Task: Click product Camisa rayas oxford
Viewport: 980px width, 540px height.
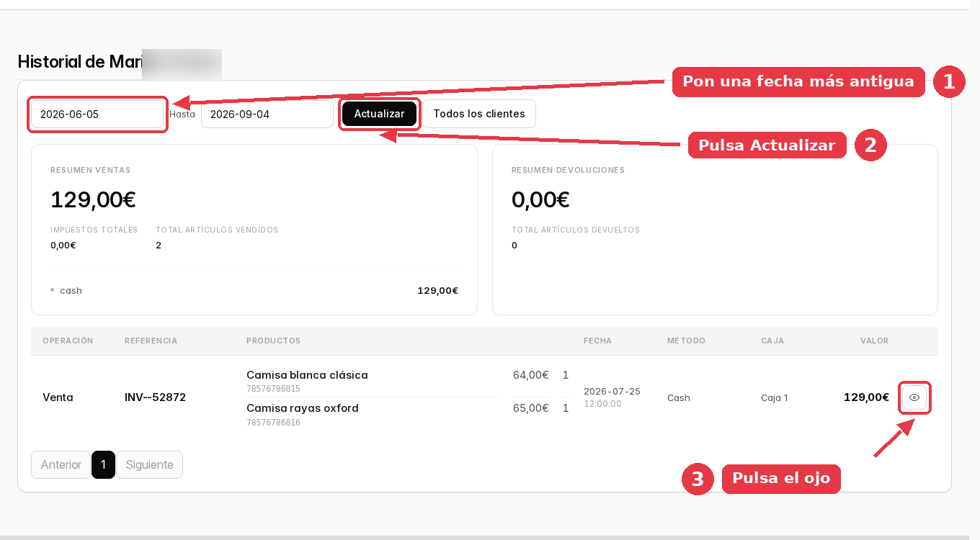Action: point(303,408)
